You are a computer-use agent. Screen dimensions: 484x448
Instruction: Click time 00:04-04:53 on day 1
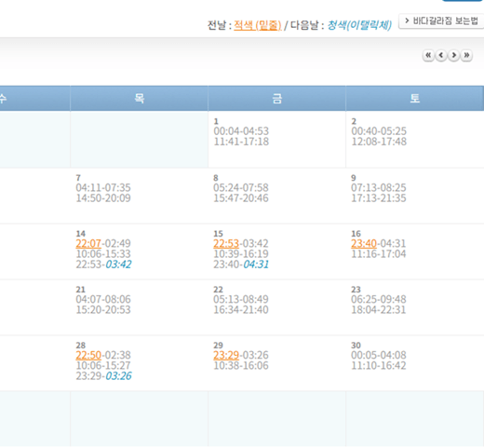241,131
